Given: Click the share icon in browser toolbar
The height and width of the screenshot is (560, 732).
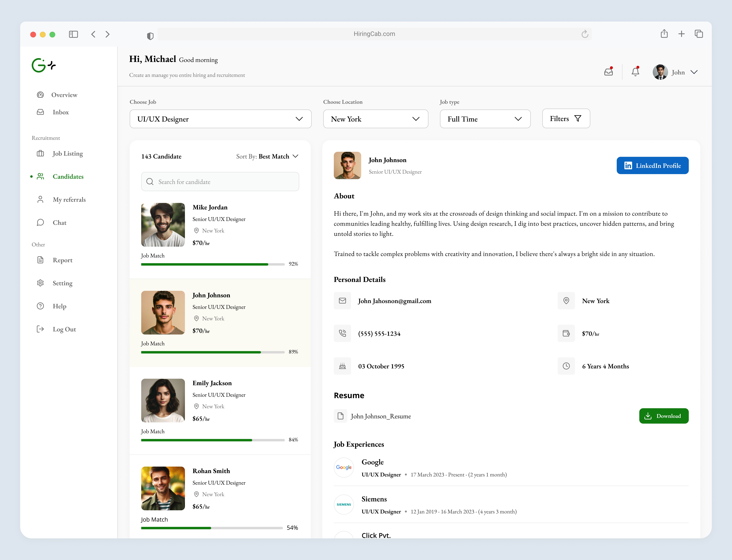Looking at the screenshot, I should pyautogui.click(x=664, y=34).
